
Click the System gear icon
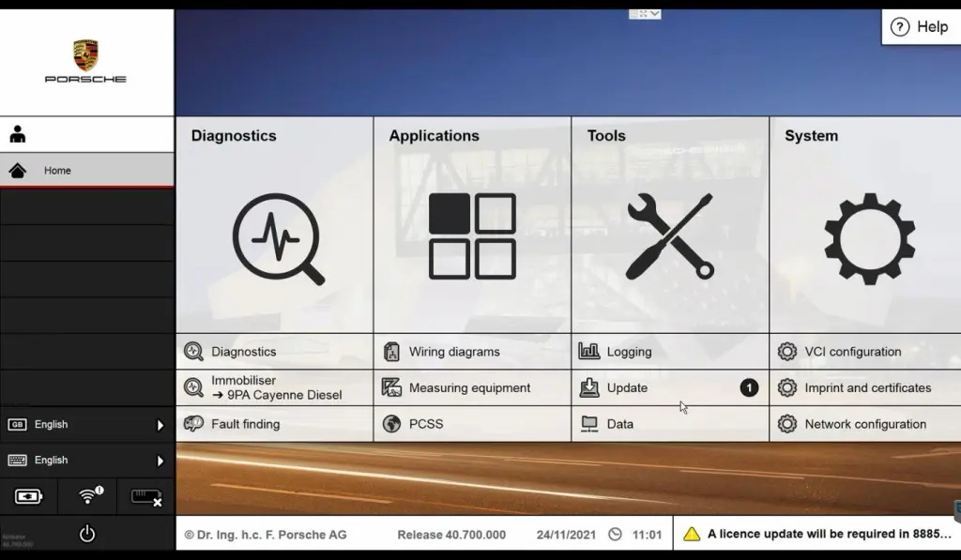pos(869,238)
